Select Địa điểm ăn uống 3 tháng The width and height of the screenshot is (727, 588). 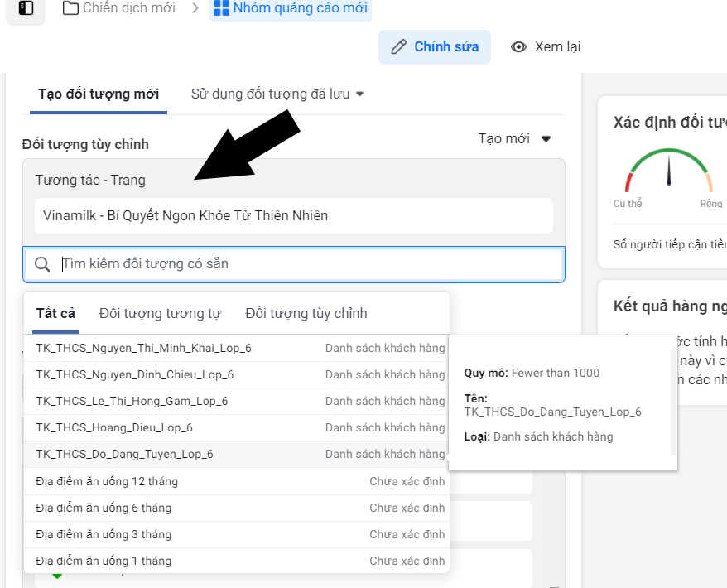[x=237, y=534]
